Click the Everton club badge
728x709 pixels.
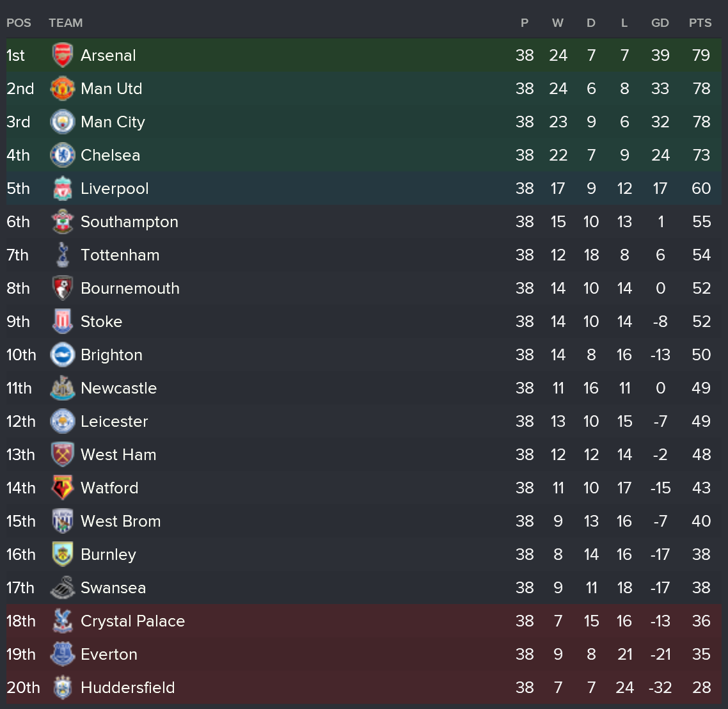coord(63,655)
